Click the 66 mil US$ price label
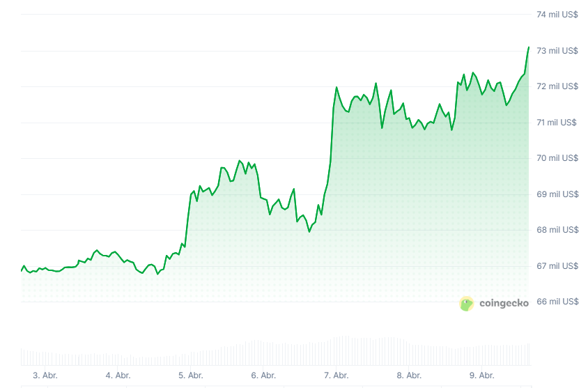588x388 pixels. pos(557,302)
